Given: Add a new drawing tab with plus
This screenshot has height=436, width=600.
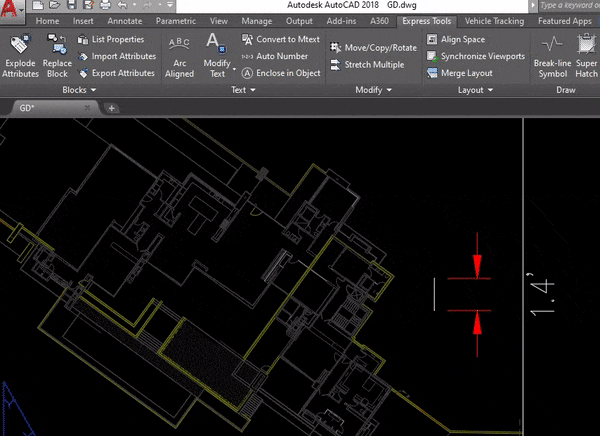Looking at the screenshot, I should [x=111, y=108].
